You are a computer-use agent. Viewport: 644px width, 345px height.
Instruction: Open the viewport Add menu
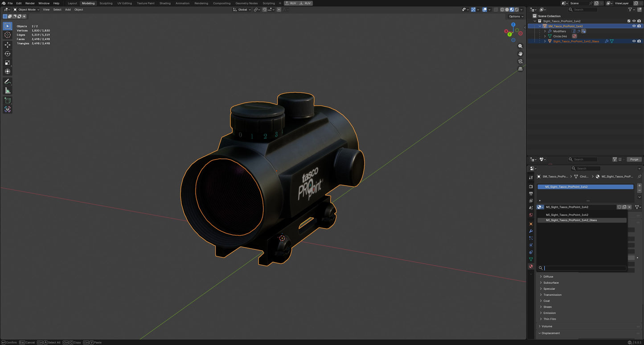68,9
